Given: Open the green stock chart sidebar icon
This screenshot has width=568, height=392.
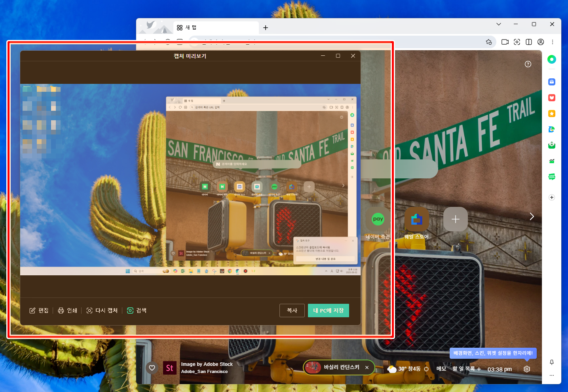Looking at the screenshot, I should click(x=552, y=161).
